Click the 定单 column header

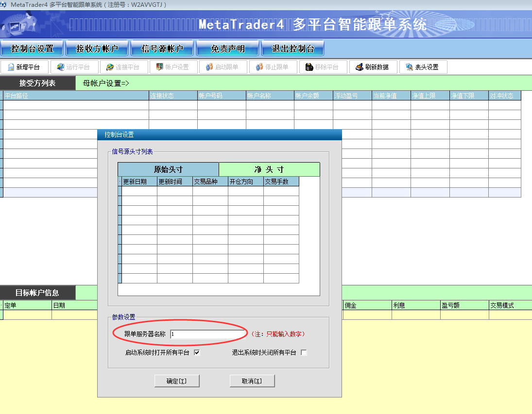tap(28, 305)
